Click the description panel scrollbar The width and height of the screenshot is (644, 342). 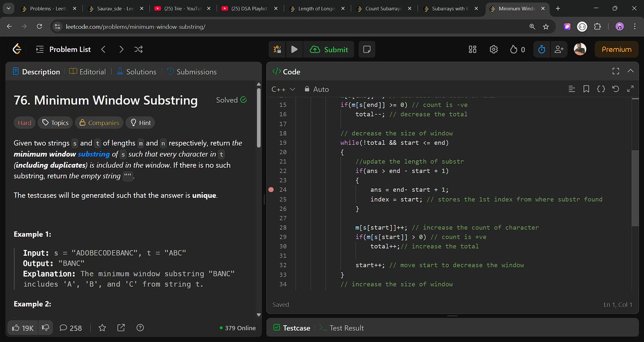(x=260, y=118)
